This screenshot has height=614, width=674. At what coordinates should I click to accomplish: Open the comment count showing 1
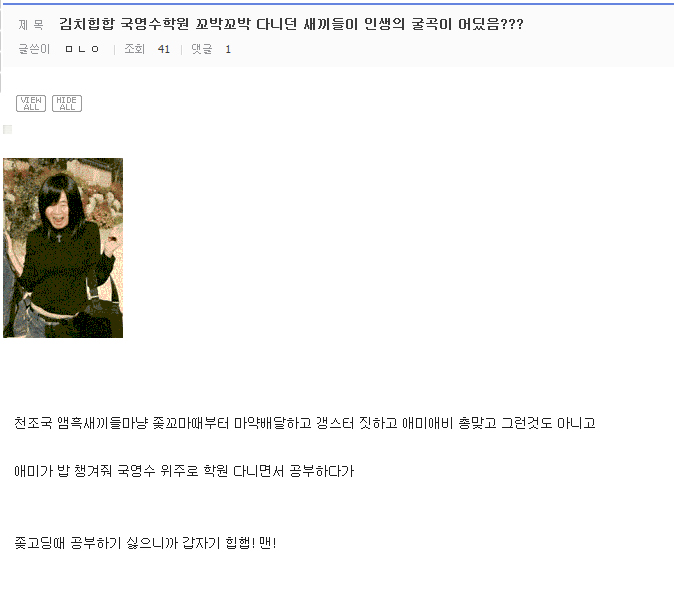click(228, 49)
